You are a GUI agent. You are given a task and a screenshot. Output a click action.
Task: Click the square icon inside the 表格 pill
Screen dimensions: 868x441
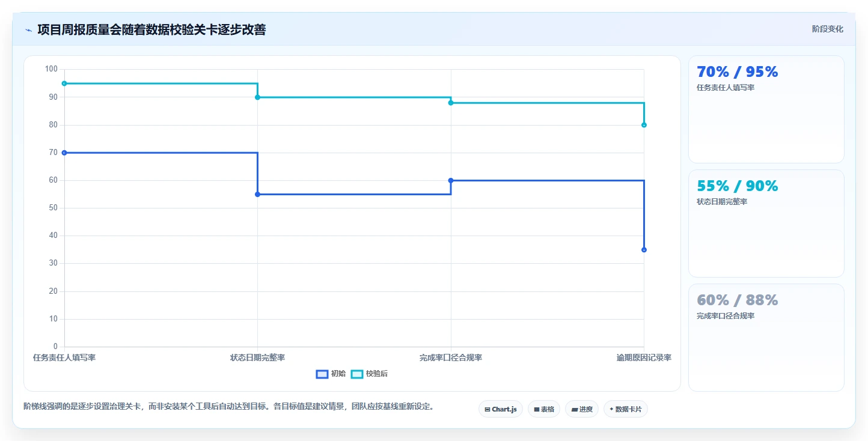coord(537,409)
